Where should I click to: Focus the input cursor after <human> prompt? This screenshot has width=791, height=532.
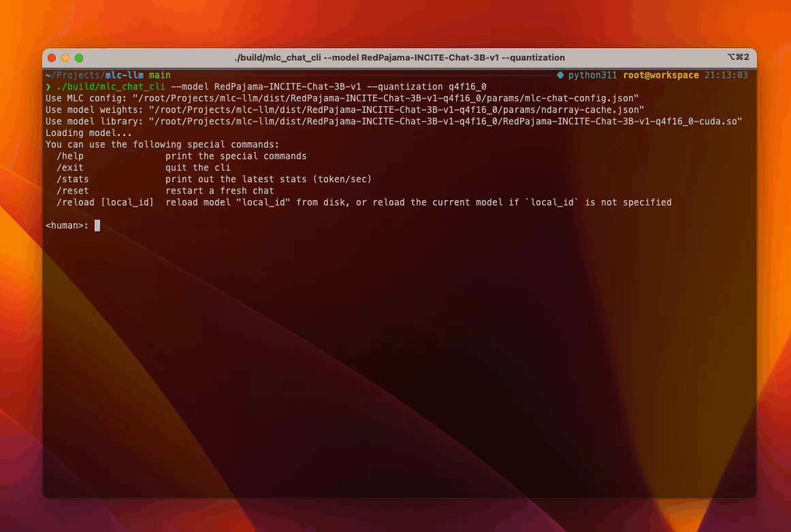coord(97,226)
